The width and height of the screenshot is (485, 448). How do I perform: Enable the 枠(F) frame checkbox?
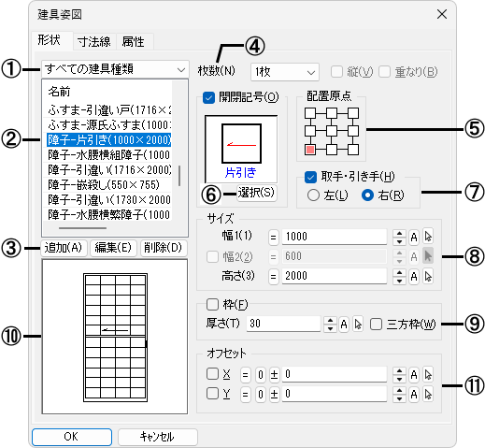[x=212, y=304]
